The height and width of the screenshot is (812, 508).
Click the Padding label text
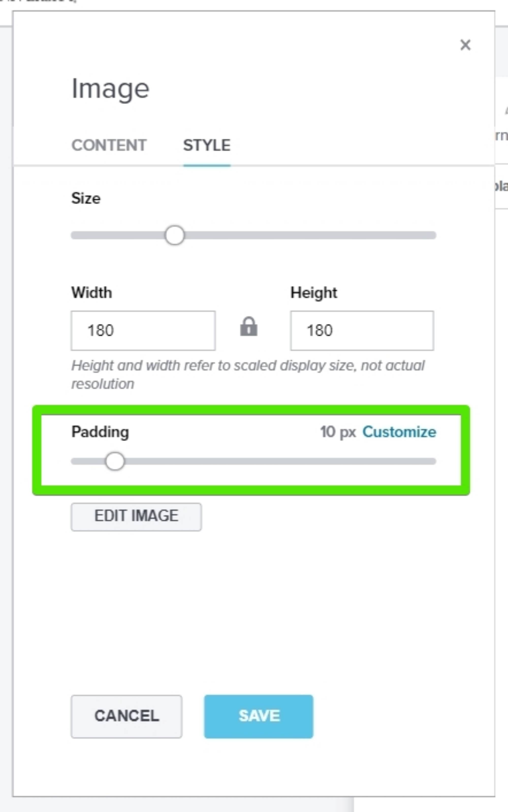pos(100,432)
